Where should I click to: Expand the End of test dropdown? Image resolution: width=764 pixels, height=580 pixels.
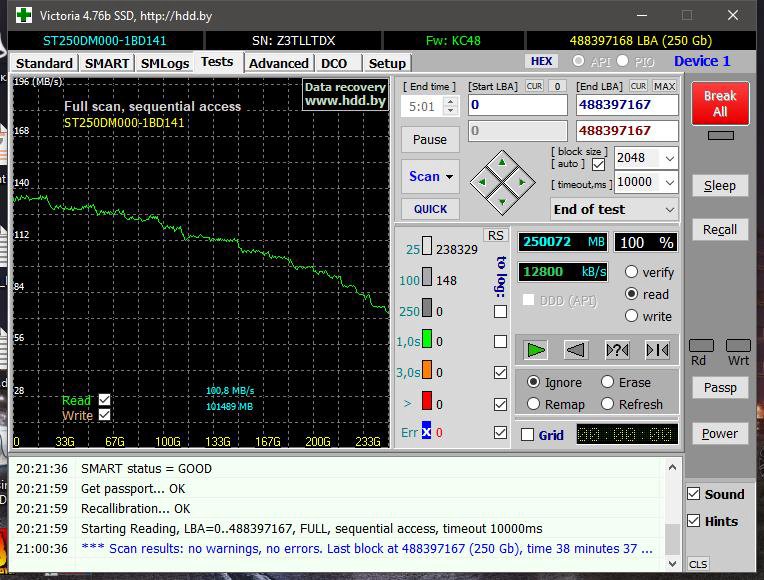pyautogui.click(x=668, y=210)
